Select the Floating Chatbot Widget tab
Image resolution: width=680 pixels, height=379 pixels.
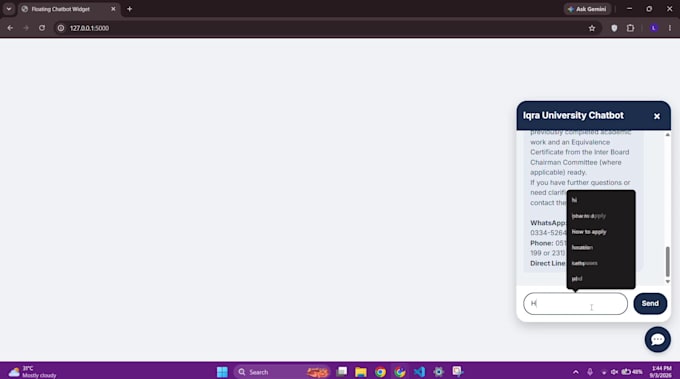click(x=69, y=9)
